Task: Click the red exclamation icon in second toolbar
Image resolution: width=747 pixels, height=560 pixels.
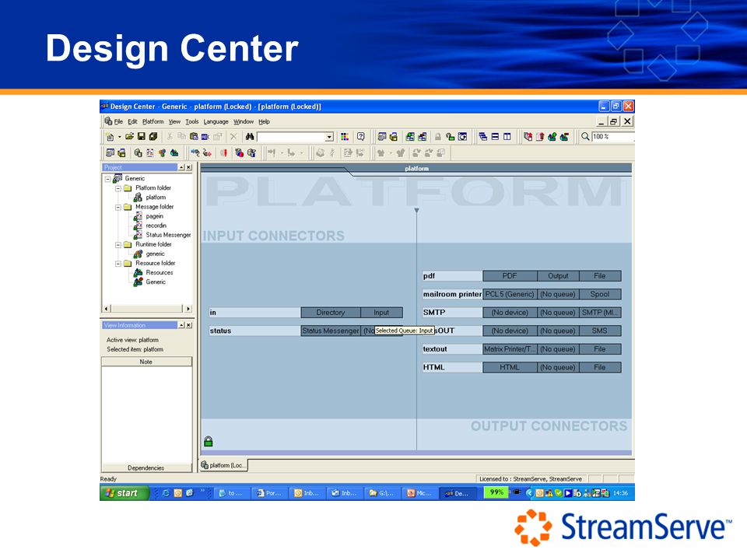Action: (223, 153)
